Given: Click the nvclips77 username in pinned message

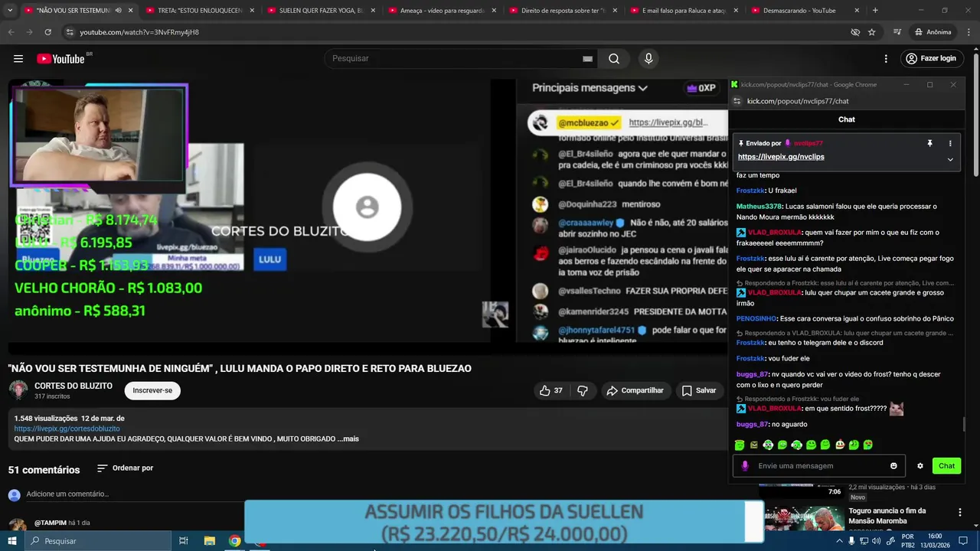Looking at the screenshot, I should [x=808, y=143].
